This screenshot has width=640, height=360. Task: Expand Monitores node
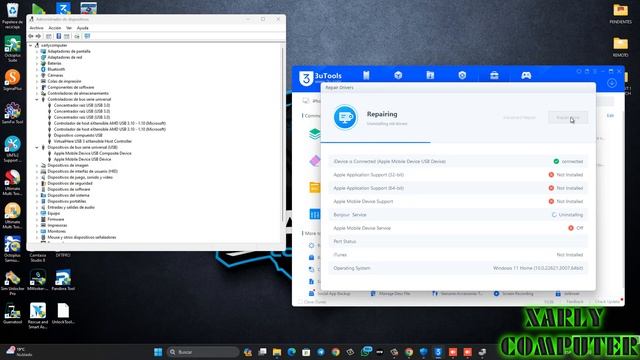pyautogui.click(x=37, y=231)
